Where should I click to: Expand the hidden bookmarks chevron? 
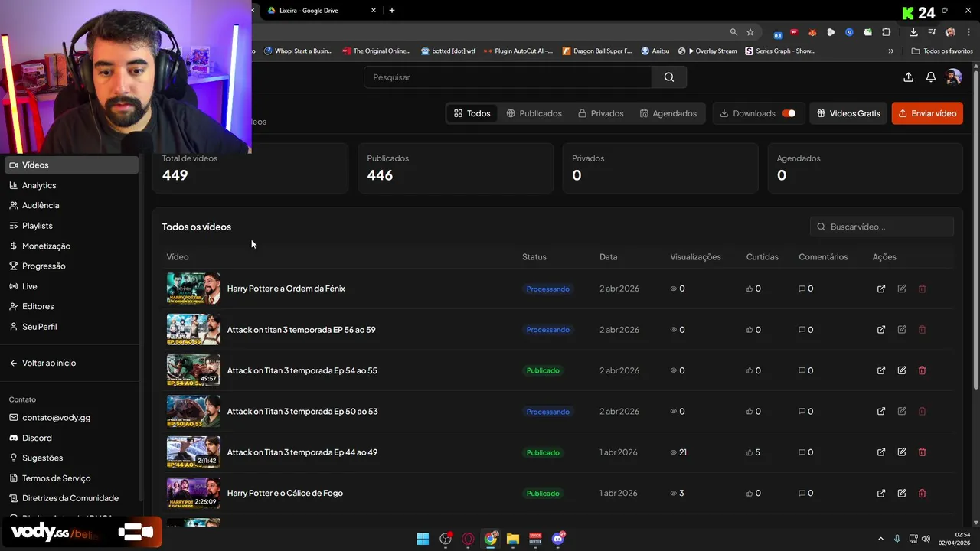click(x=890, y=51)
